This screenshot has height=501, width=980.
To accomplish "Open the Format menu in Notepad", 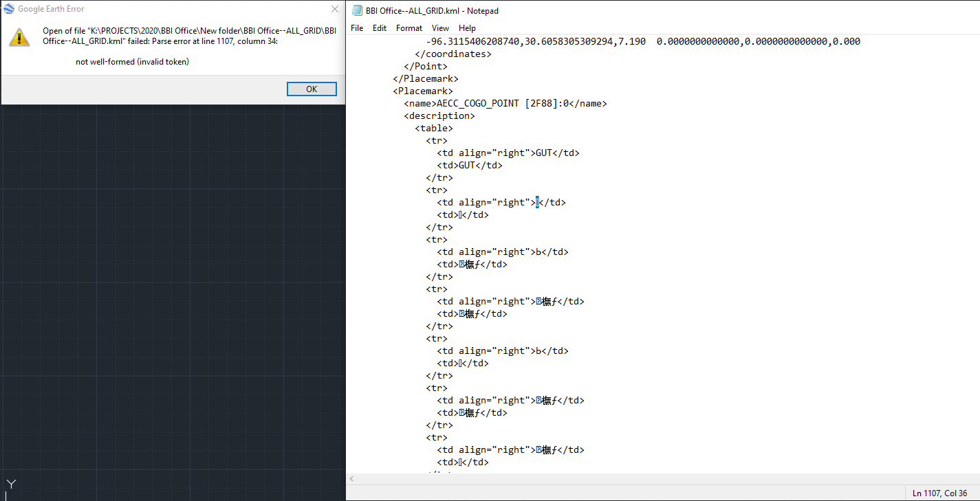I will tap(409, 28).
